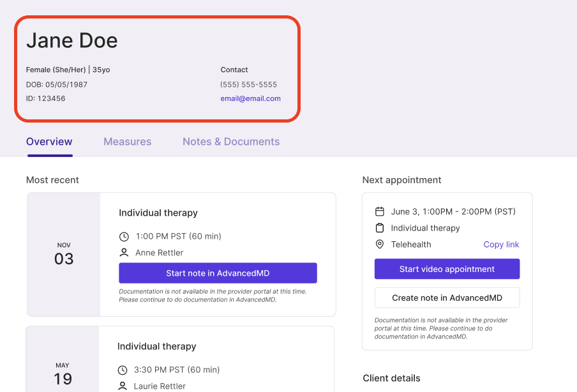This screenshot has height=392, width=577.
Task: Click the NOV 03 date block
Action: point(64,254)
